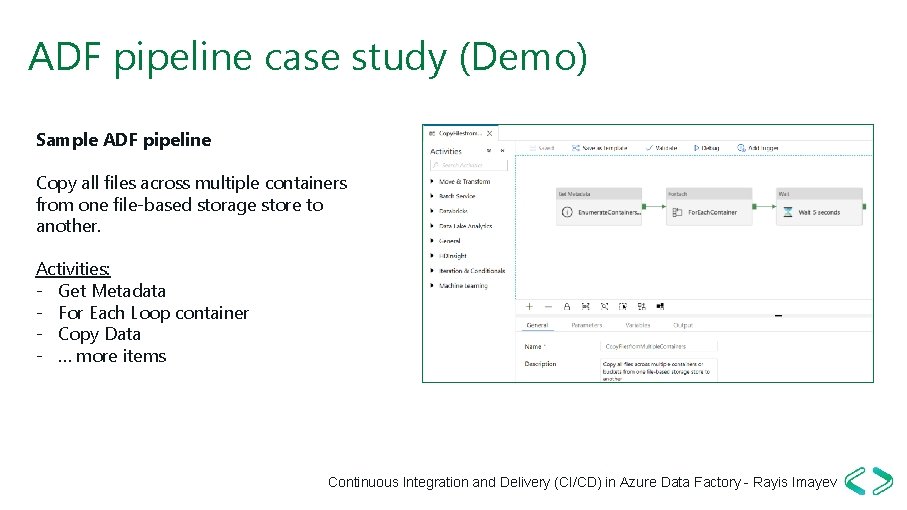The image size is (907, 510).
Task: Expand the HDInsight category
Action: coord(449,256)
